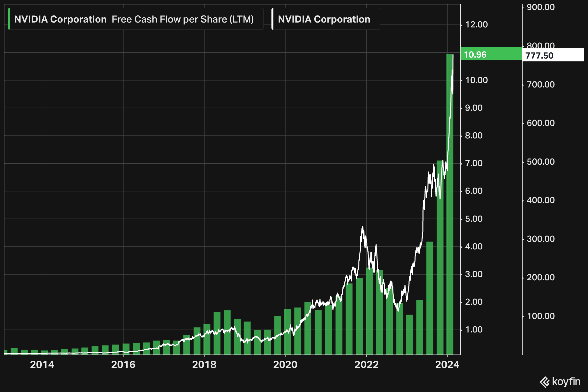This screenshot has height=392, width=588.
Task: Click the 900.00 price axis value
Action: (x=541, y=7)
